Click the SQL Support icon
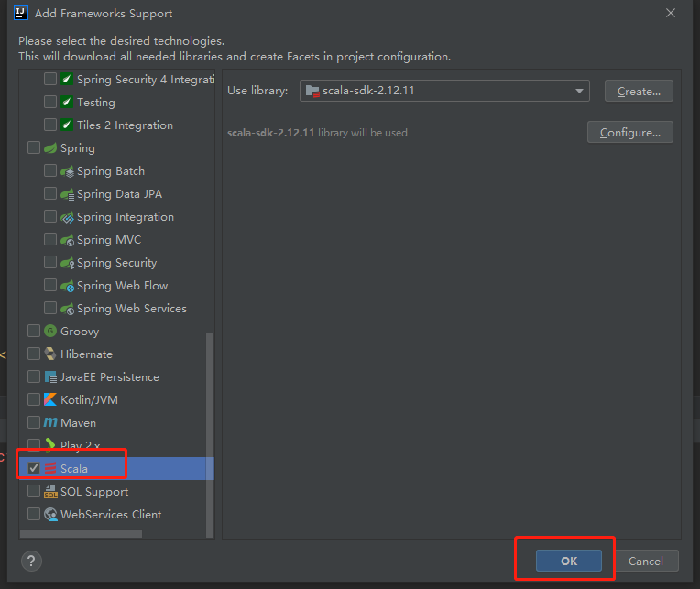 [x=50, y=492]
